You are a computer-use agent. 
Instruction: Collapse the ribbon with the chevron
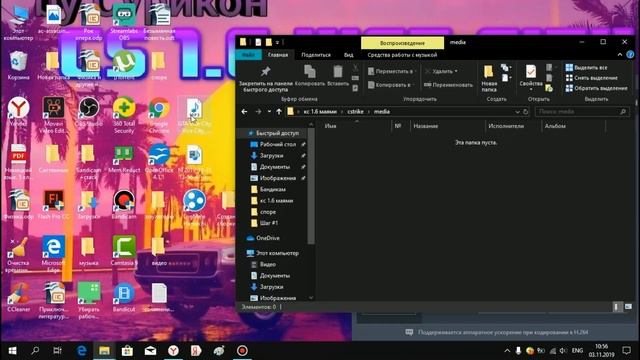click(620, 55)
